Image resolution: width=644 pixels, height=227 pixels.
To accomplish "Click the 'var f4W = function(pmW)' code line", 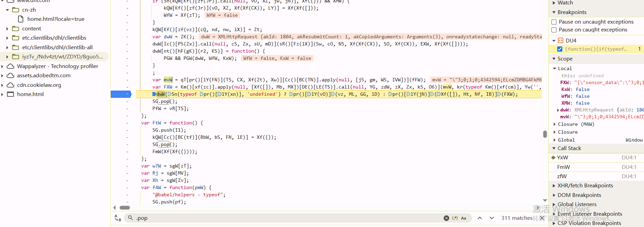I will pyautogui.click(x=176, y=187).
